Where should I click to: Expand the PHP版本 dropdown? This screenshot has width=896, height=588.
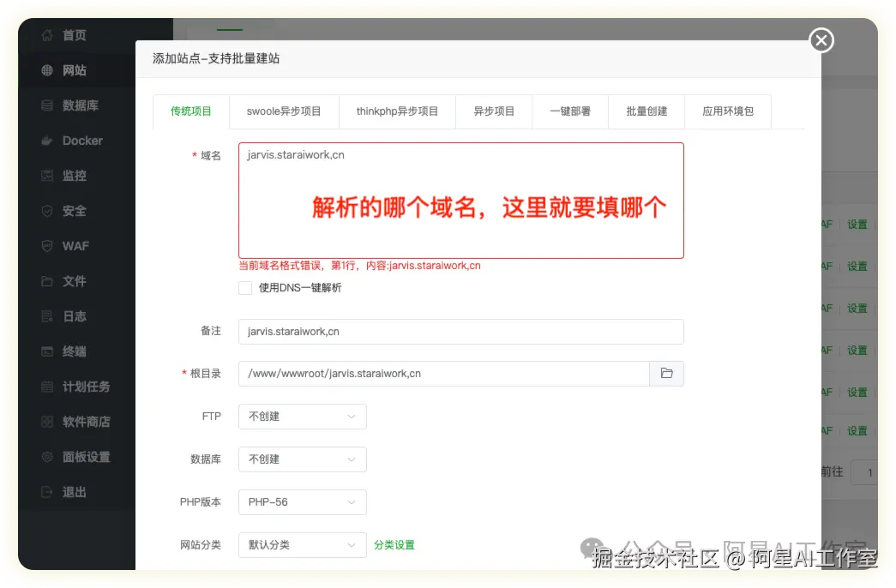click(x=302, y=502)
